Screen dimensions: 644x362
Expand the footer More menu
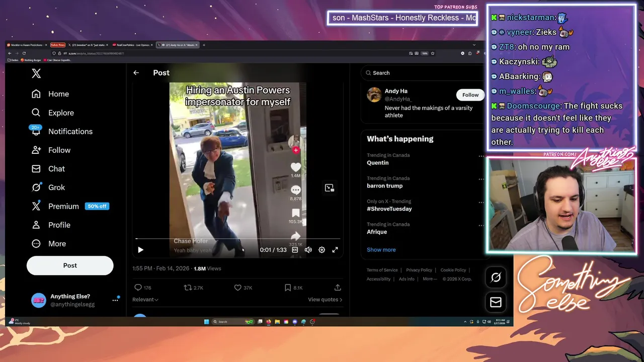(430, 279)
